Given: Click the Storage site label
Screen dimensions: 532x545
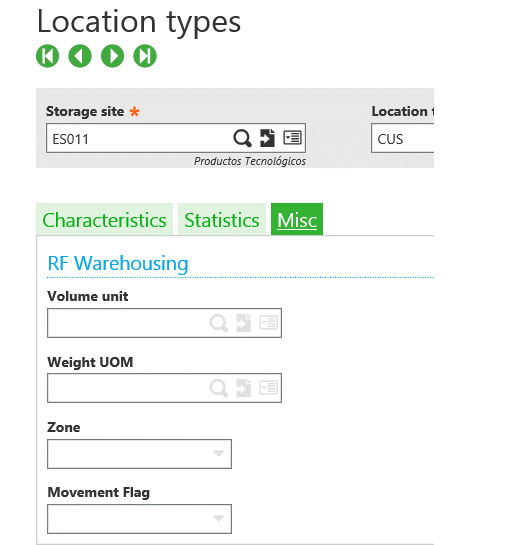Looking at the screenshot, I should (85, 112).
